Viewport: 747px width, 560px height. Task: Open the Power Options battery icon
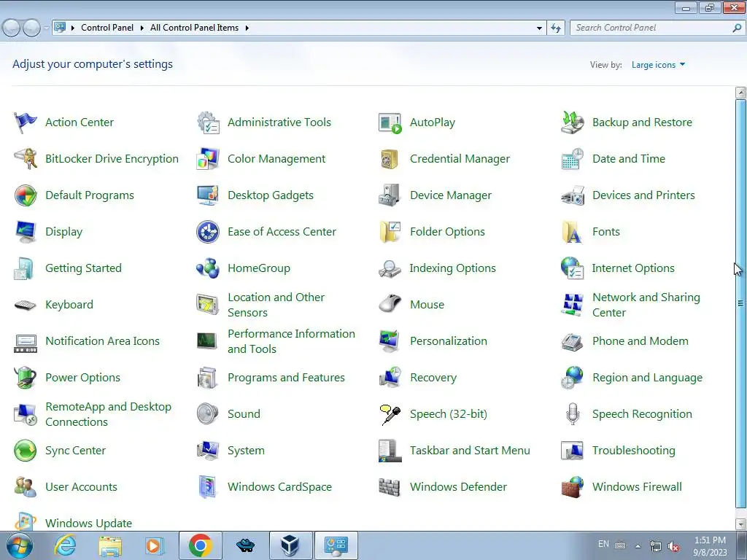[26, 378]
